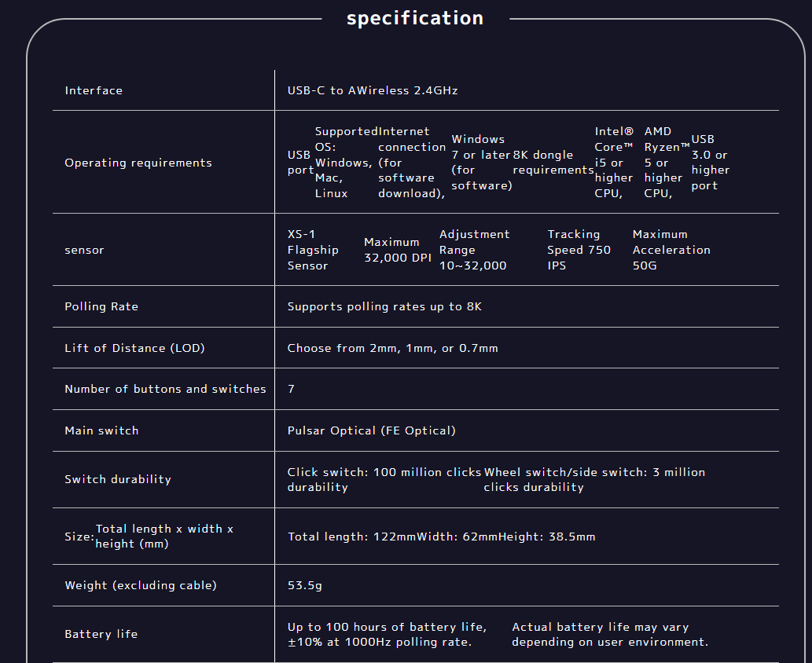Click the "8K dongle requirements" text
Image resolution: width=812 pixels, height=663 pixels.
point(553,163)
